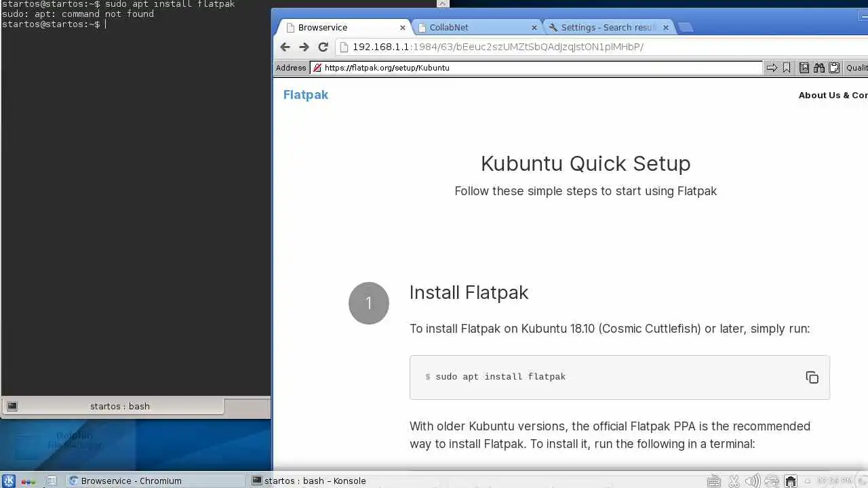Screen dimensions: 868x488
Task: Click the Quality selector in the Browservice bar
Action: tap(856, 68)
